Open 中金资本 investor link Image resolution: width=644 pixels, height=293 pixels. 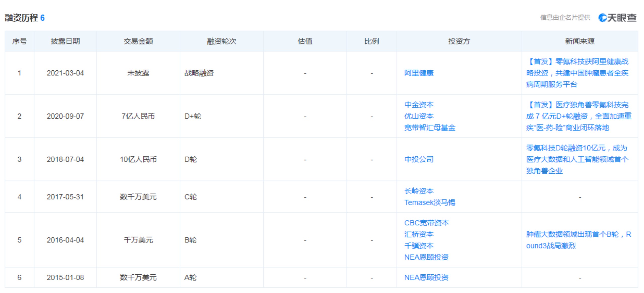[419, 105]
